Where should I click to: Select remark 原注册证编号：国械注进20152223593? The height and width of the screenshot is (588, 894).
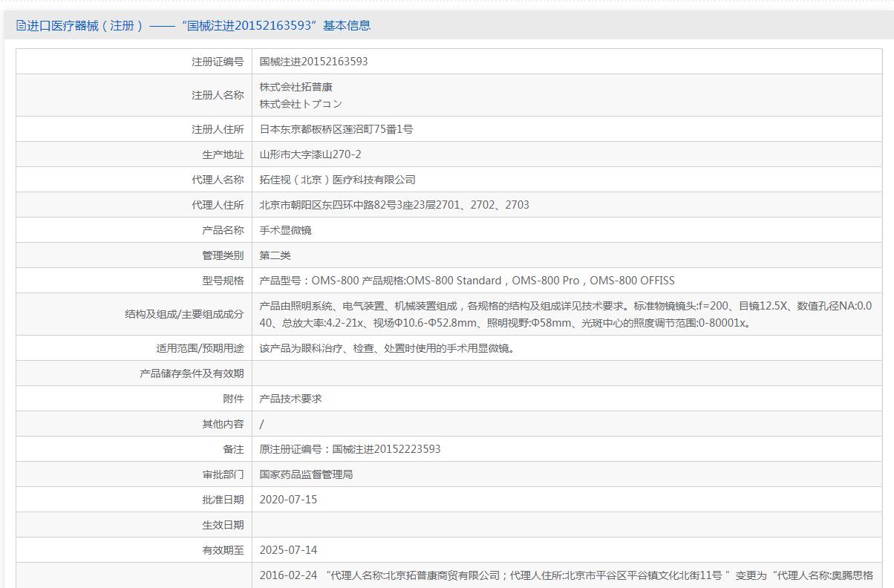click(350, 449)
